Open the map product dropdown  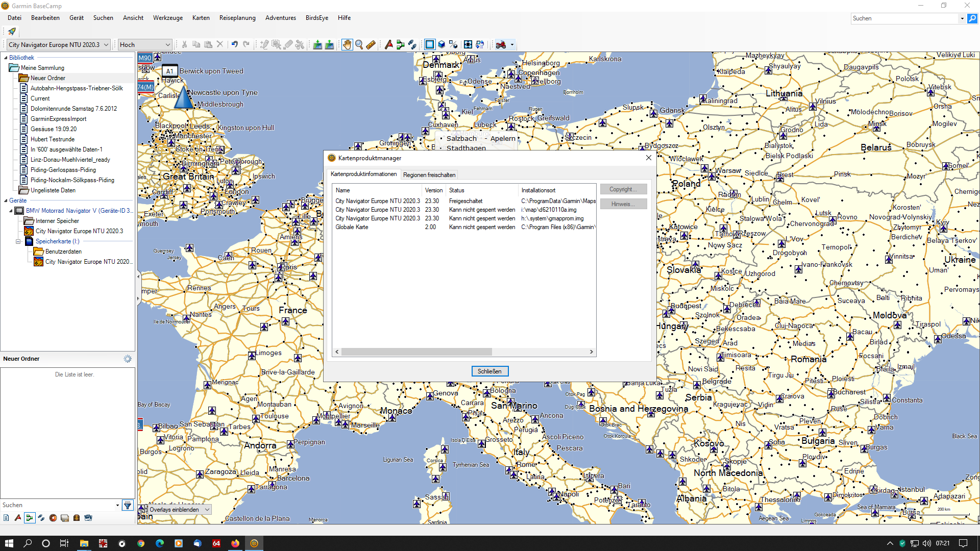click(x=58, y=45)
